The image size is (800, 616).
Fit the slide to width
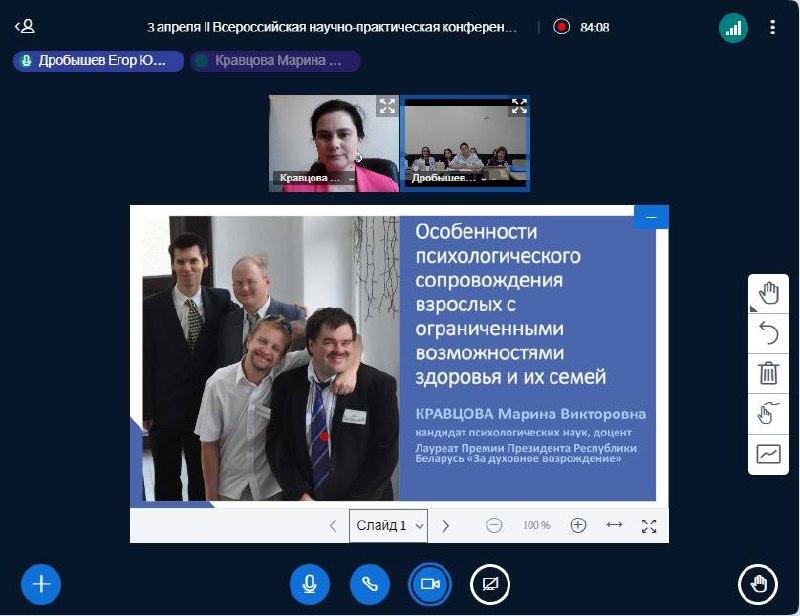click(614, 525)
